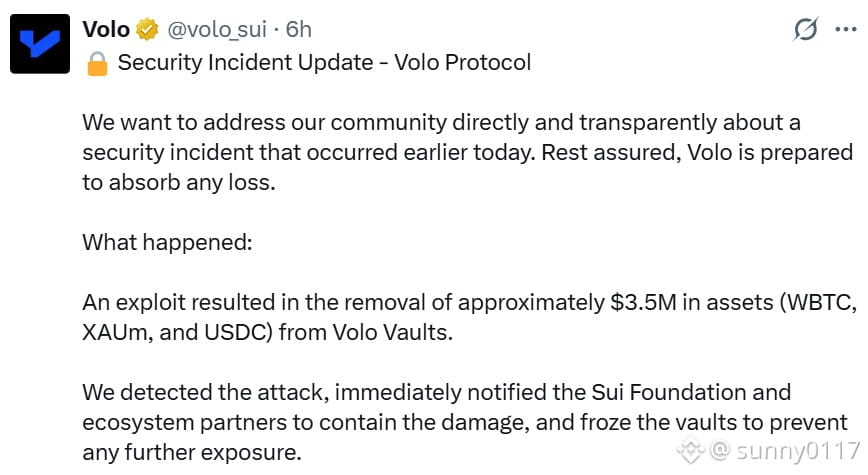Open the three-dot more options menu
Viewport: 868px width, 475px height.
[846, 29]
